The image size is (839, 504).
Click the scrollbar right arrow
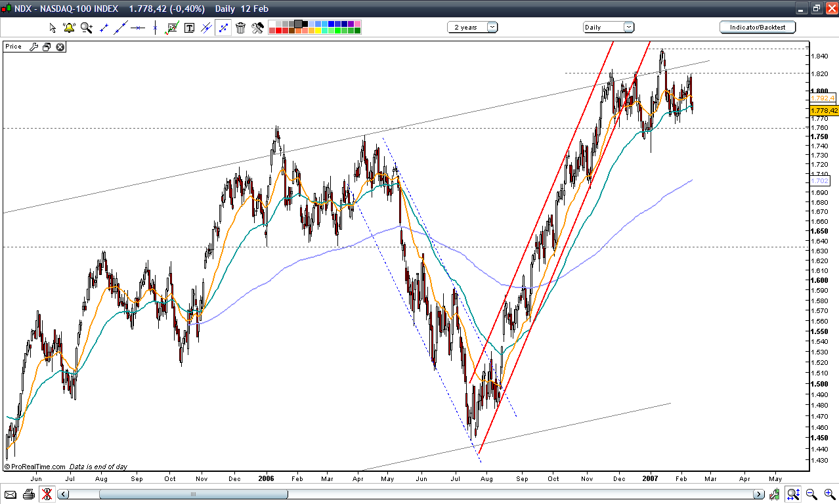[x=759, y=494]
